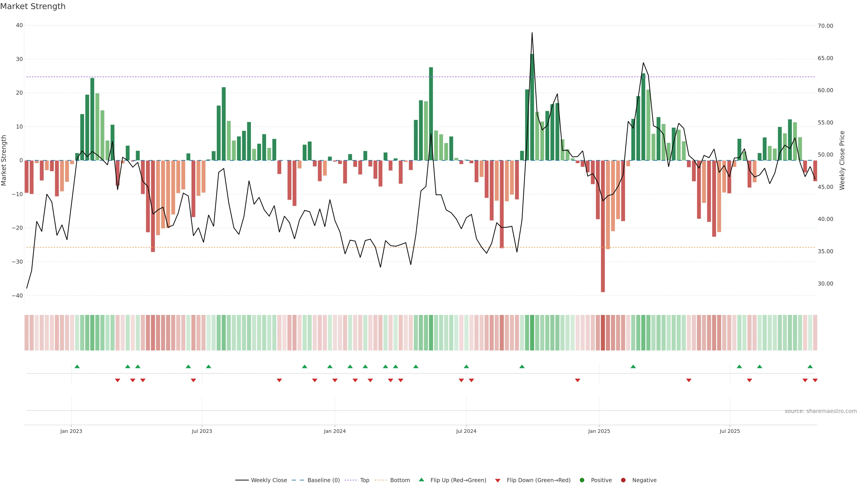This screenshot has width=868, height=488.
Task: Click the Jul 2025 x-axis label
Action: [729, 431]
